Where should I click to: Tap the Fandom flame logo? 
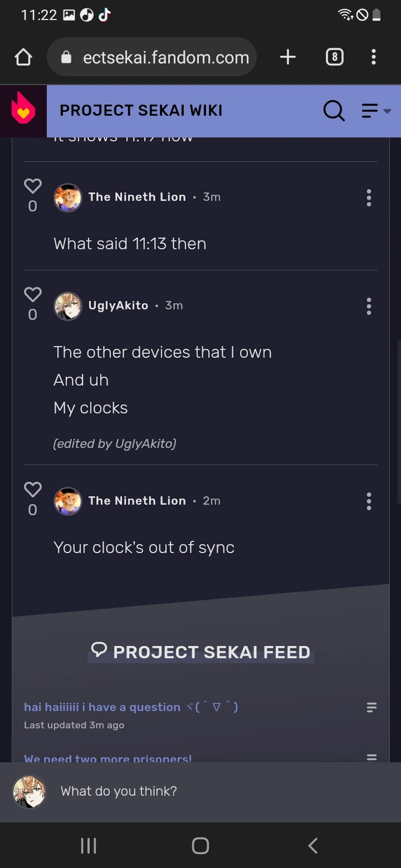point(23,110)
